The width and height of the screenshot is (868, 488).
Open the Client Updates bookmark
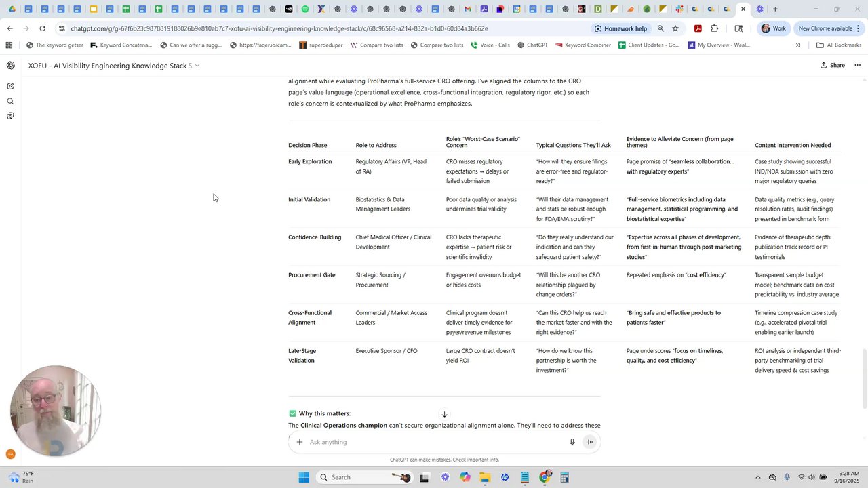coord(649,45)
